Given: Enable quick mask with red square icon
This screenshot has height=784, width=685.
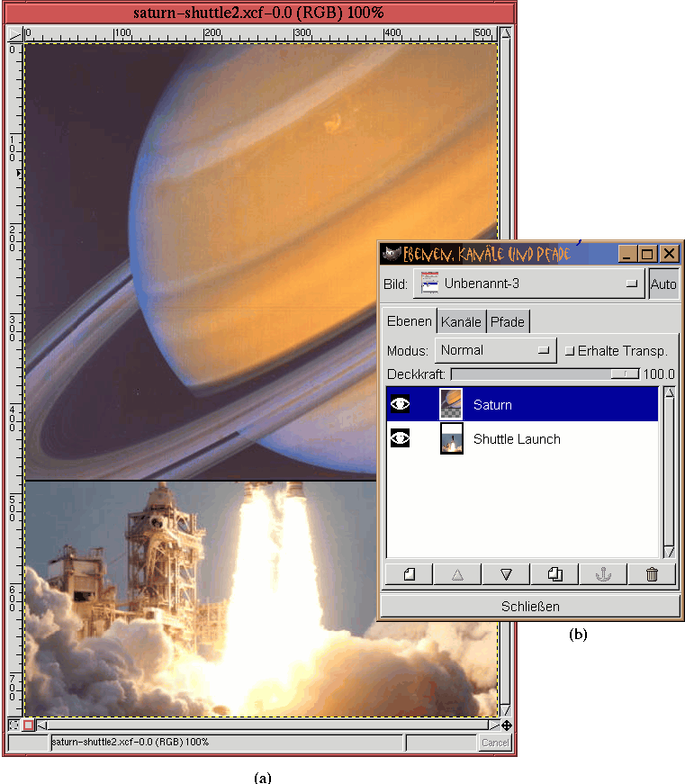Looking at the screenshot, I should click(28, 725).
